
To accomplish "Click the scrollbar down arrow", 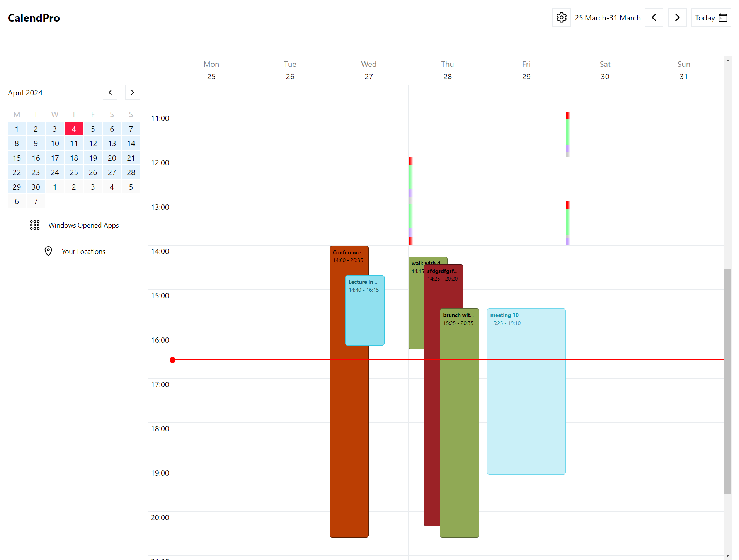I will coord(727,556).
